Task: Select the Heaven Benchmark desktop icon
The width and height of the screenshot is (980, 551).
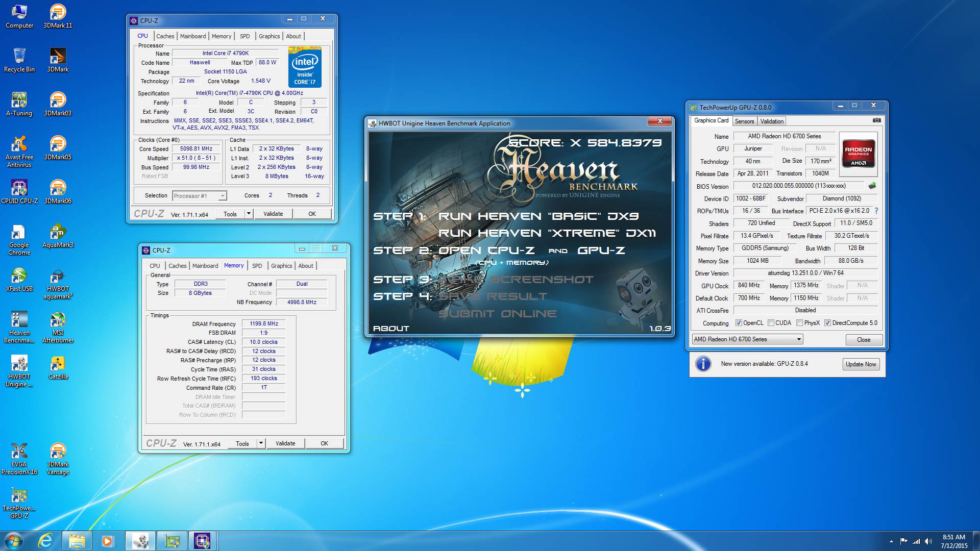Action: 19,327
